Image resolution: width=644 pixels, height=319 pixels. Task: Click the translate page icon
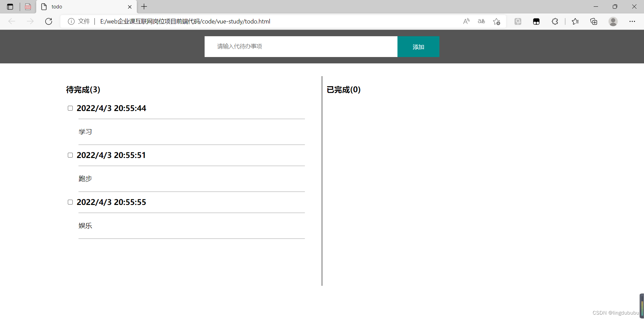(x=481, y=21)
